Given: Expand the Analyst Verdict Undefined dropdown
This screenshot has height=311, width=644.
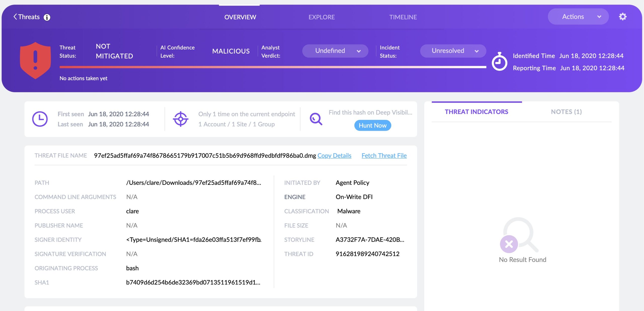Looking at the screenshot, I should pyautogui.click(x=335, y=51).
